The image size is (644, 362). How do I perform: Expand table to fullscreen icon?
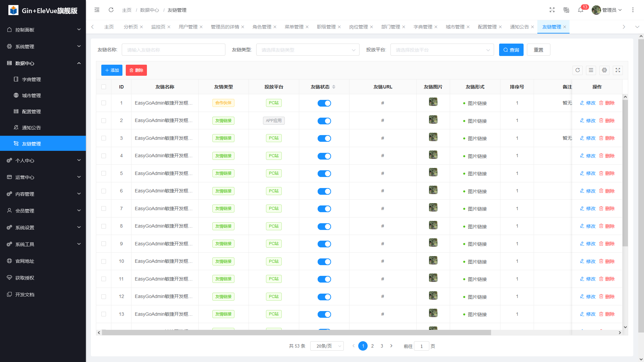pyautogui.click(x=618, y=70)
